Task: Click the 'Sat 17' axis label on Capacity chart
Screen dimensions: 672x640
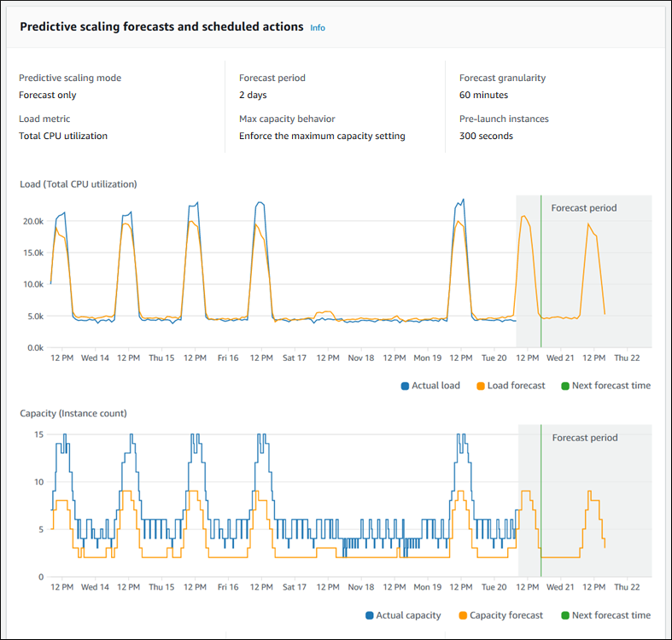Action: (x=295, y=587)
